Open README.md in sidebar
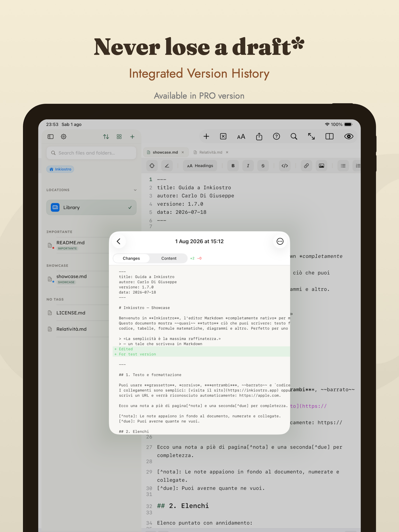Viewport: 399px width, 532px height. [71, 243]
